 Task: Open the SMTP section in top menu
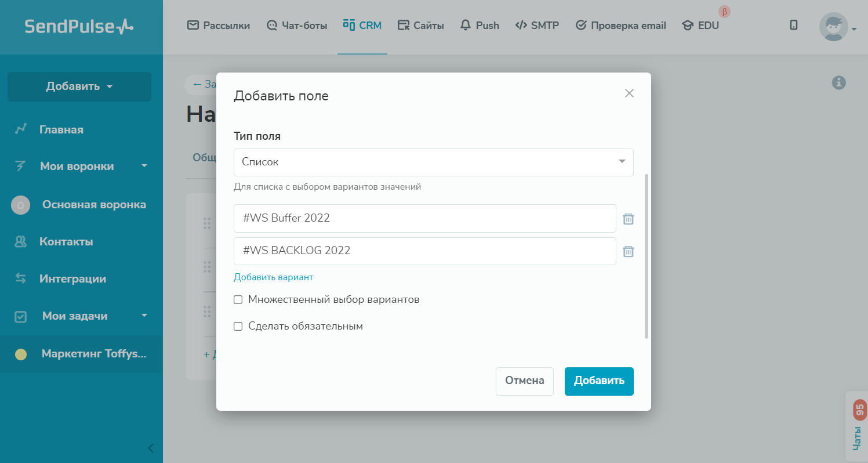(537, 26)
